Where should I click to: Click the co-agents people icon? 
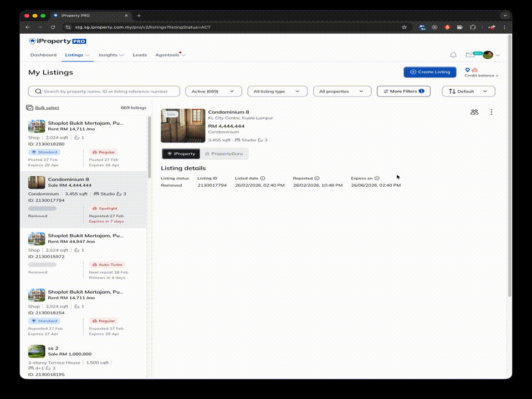[x=474, y=112]
